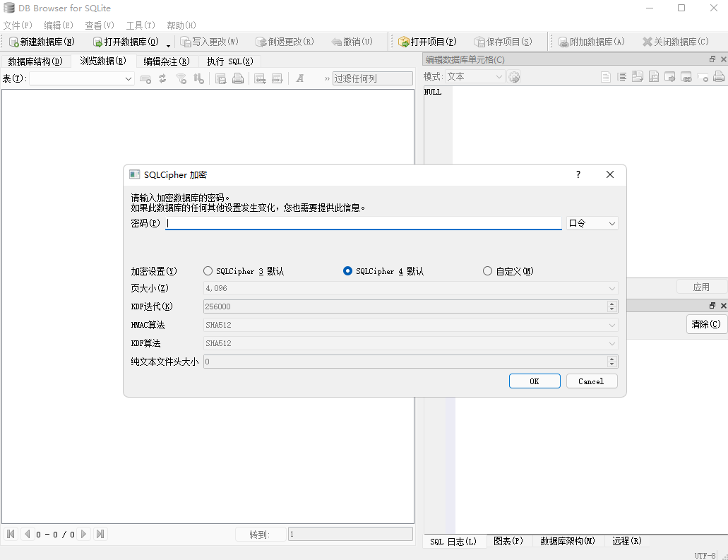The height and width of the screenshot is (560, 728).
Task: Click the KDF迭代 stepper arrows
Action: pyautogui.click(x=612, y=306)
